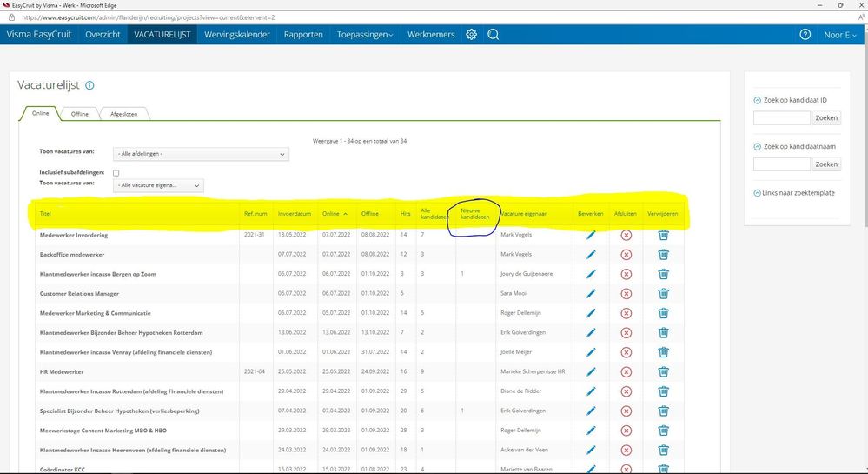Viewport: 868px width, 474px height.
Task: Click reference number 2021-64
Action: click(254, 371)
